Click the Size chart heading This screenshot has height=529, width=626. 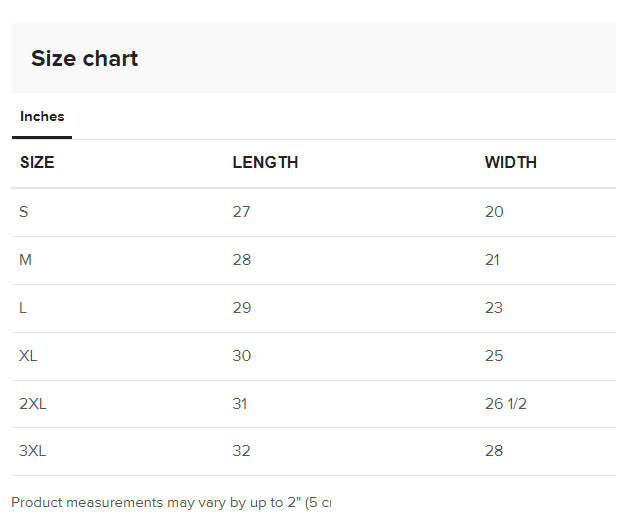pyautogui.click(x=84, y=58)
